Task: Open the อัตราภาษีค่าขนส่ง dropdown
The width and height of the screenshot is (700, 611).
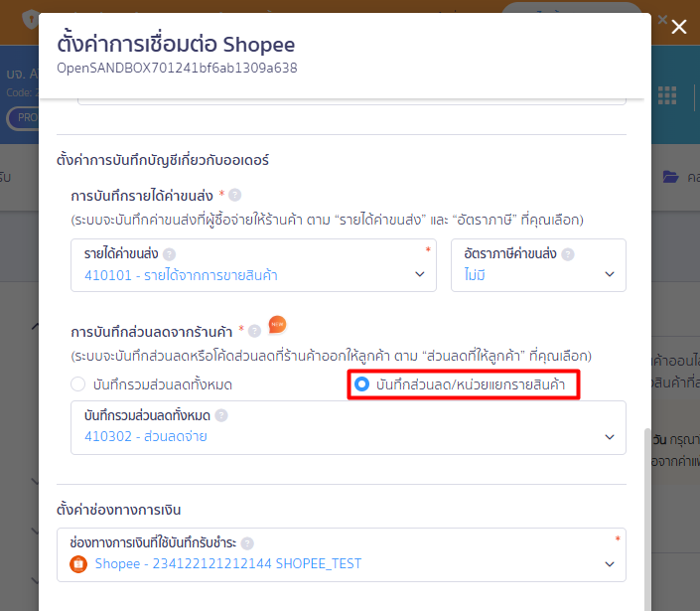Action: (x=538, y=265)
